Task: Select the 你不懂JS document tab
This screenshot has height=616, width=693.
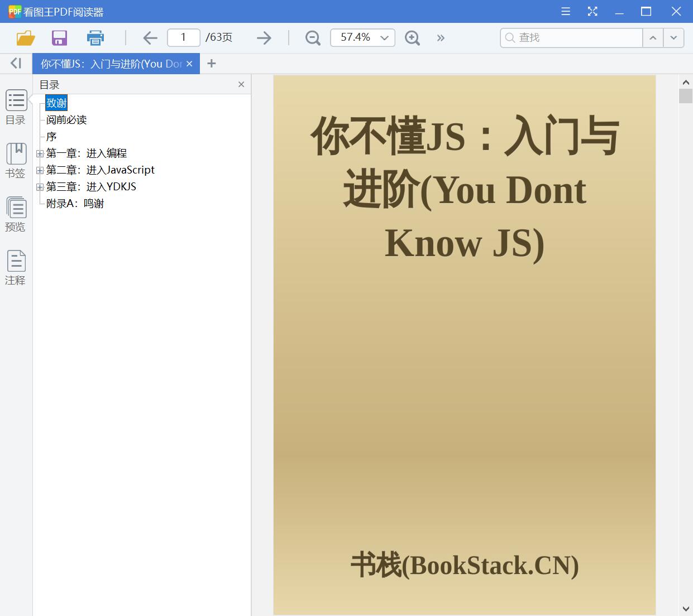Action: (x=111, y=64)
